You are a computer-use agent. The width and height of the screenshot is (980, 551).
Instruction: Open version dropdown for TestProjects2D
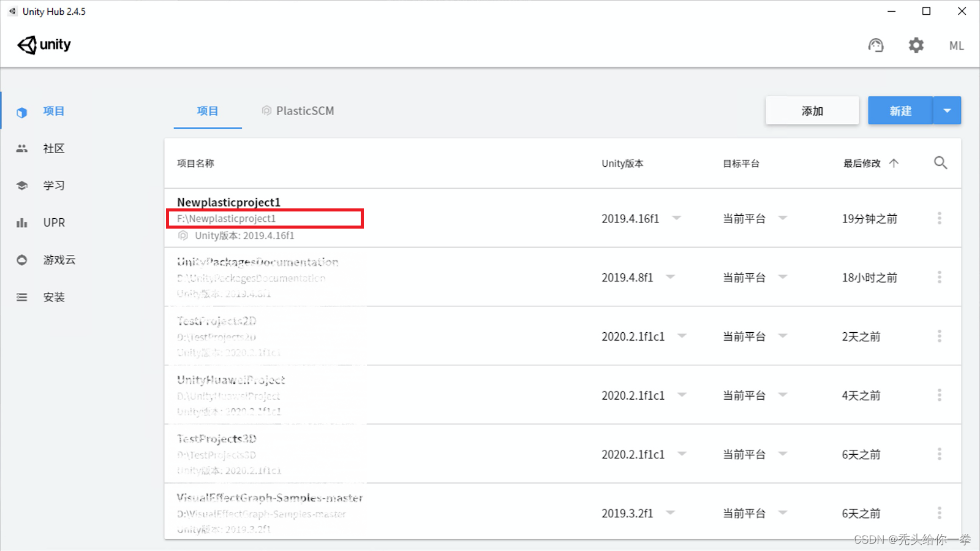682,336
